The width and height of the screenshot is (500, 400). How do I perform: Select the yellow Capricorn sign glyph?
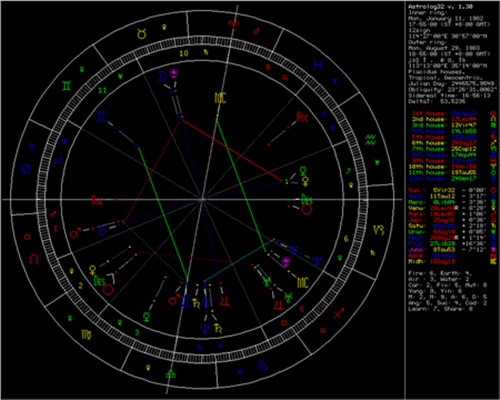pos(379,230)
